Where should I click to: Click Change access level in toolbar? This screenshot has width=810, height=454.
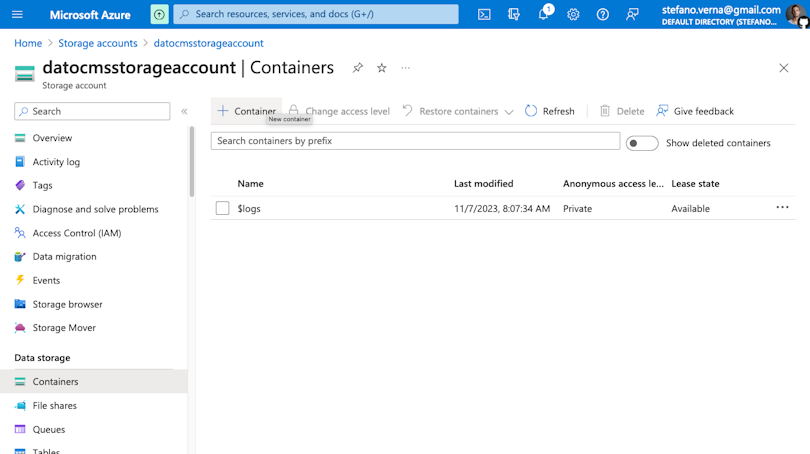[339, 111]
